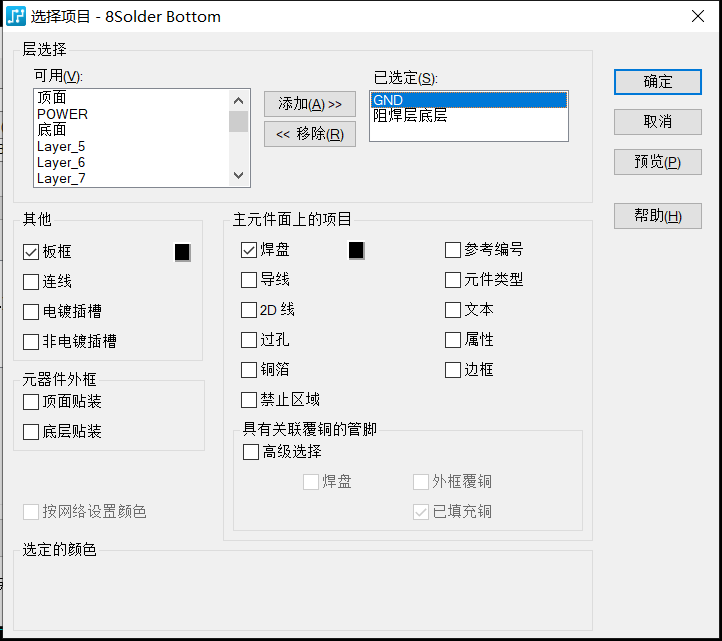Click 添加(A) >> to add layer
This screenshot has height=641, width=722.
coord(309,104)
